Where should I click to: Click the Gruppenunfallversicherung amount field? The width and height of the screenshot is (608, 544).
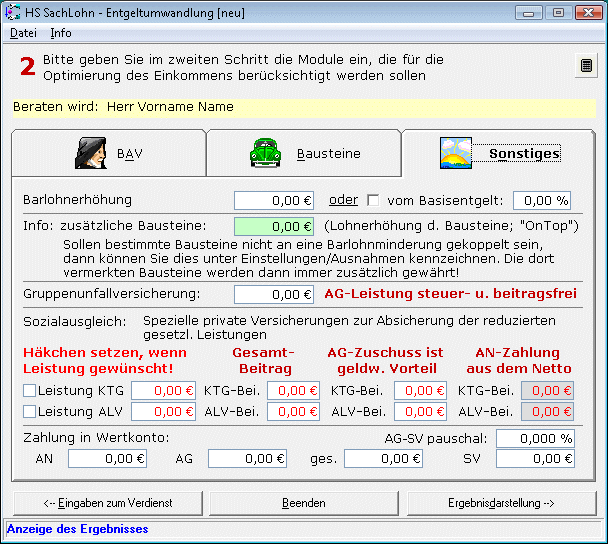[x=274, y=294]
